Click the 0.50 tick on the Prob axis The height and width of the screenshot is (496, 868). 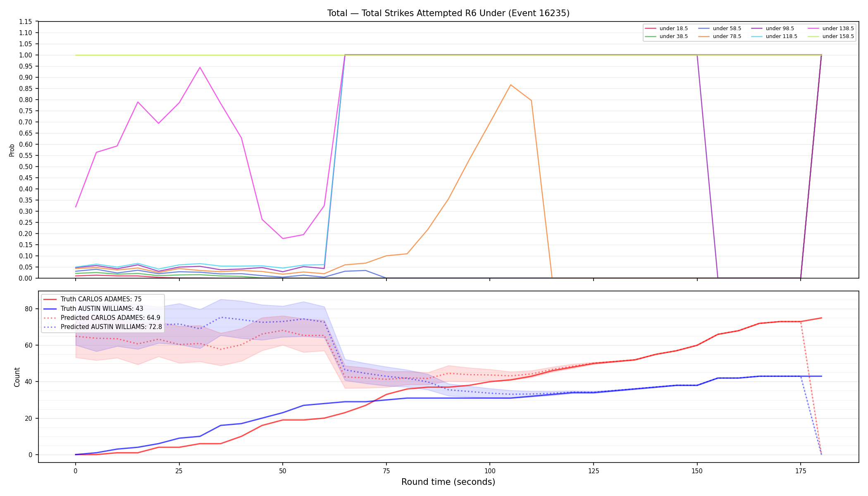25,167
